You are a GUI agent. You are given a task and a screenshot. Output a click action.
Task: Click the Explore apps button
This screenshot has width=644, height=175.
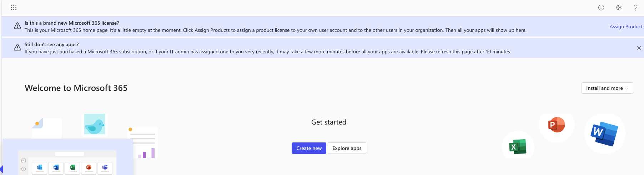(347, 148)
